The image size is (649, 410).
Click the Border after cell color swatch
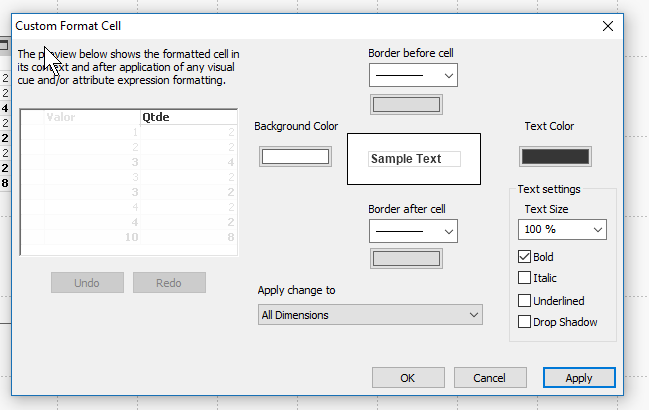tap(406, 259)
